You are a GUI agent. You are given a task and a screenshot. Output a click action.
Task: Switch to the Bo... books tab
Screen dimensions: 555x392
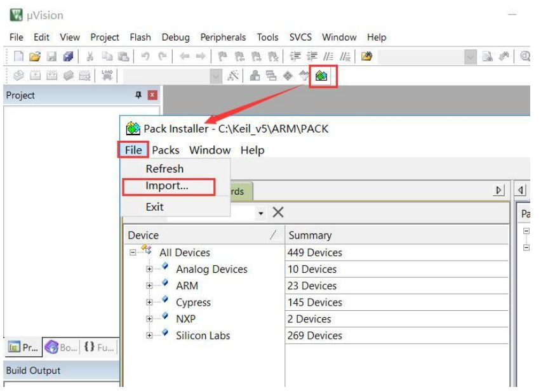61,348
